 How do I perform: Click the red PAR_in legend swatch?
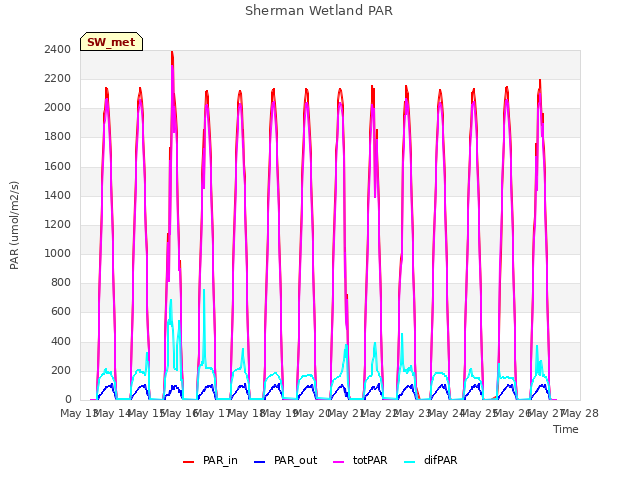point(188,462)
